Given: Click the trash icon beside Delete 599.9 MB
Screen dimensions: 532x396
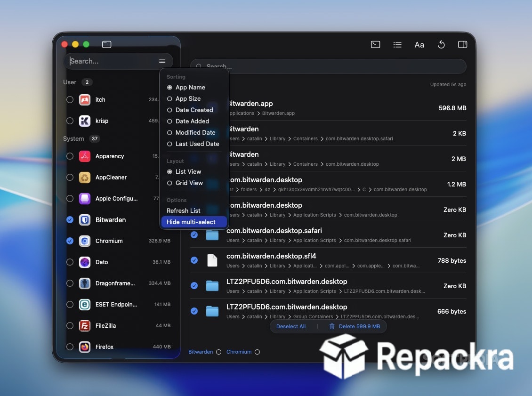Looking at the screenshot, I should coord(332,326).
